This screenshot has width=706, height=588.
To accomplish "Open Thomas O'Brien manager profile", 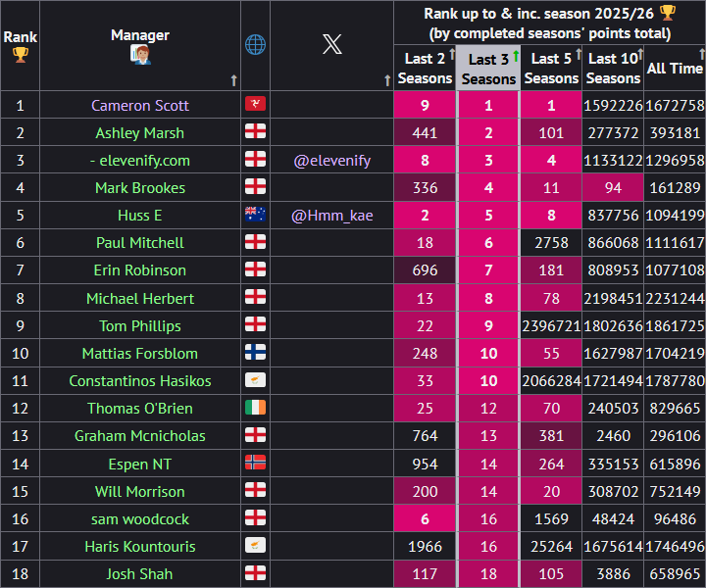I will [140, 409].
